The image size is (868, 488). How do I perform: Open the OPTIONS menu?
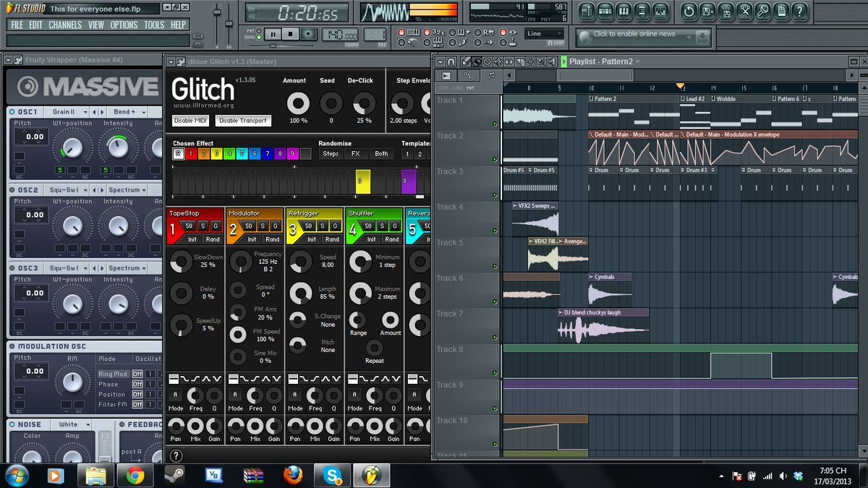click(124, 25)
